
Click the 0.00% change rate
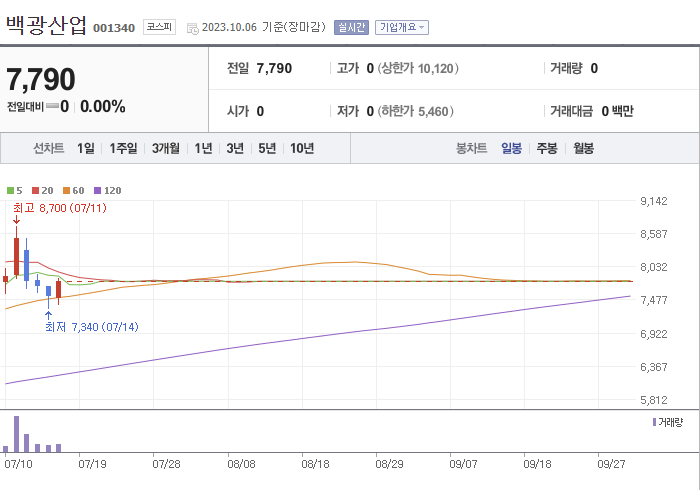[x=103, y=107]
